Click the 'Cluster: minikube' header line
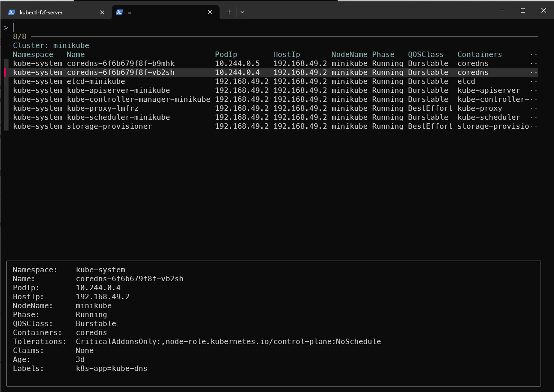Viewport: 554px width, 392px height. coord(51,45)
